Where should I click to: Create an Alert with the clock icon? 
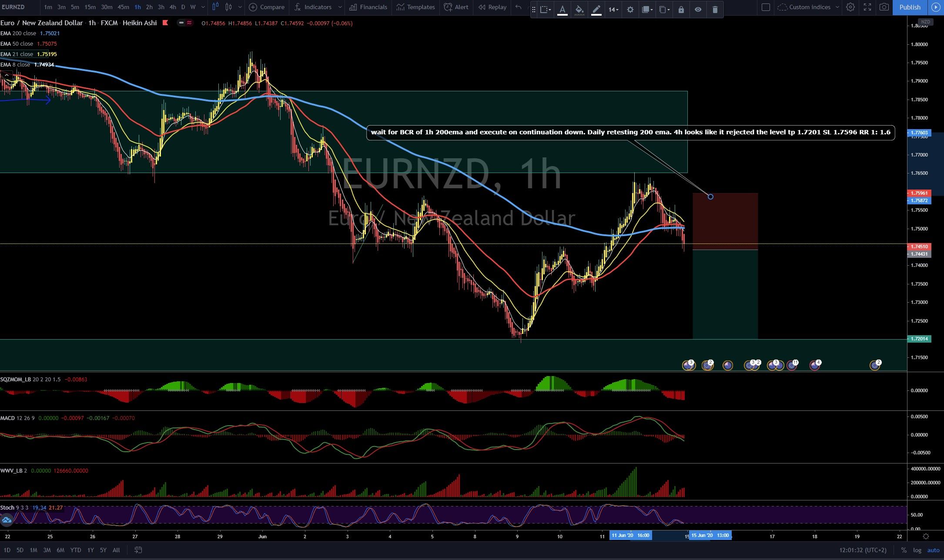click(456, 7)
